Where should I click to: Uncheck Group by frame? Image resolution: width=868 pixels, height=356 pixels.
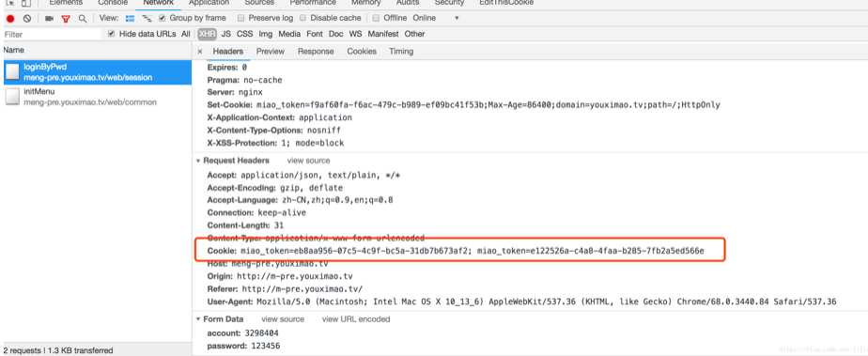click(x=163, y=18)
